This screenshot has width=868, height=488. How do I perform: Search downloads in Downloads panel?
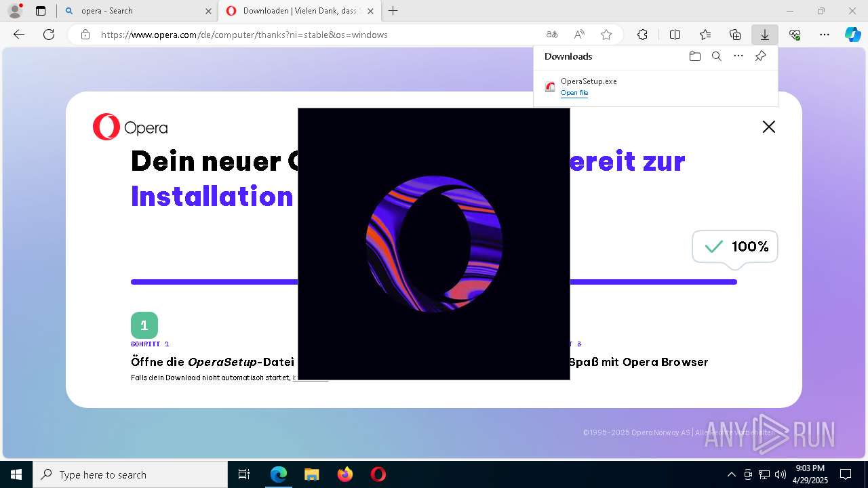click(716, 56)
